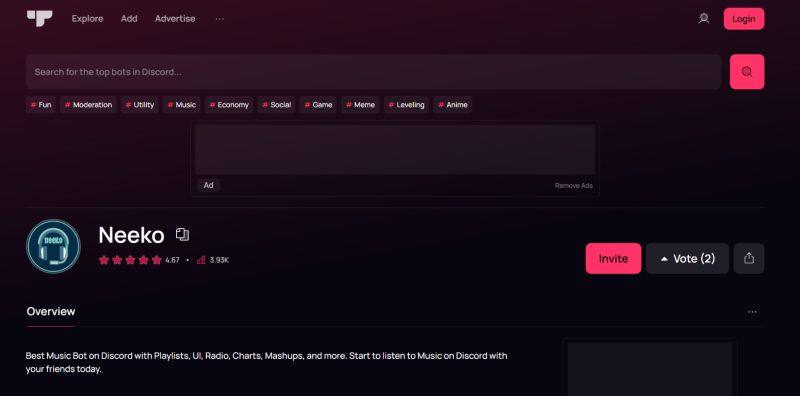Switch to the Overview tab

coord(51,311)
